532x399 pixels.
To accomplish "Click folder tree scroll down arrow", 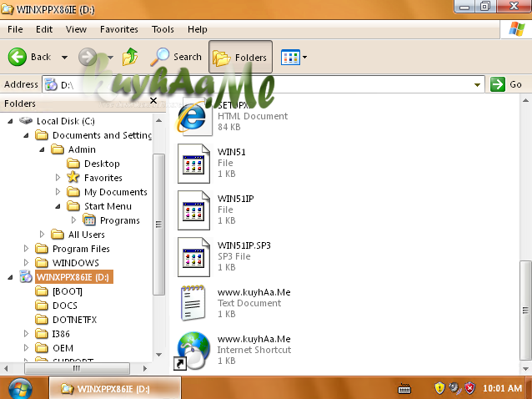I will pos(158,355).
